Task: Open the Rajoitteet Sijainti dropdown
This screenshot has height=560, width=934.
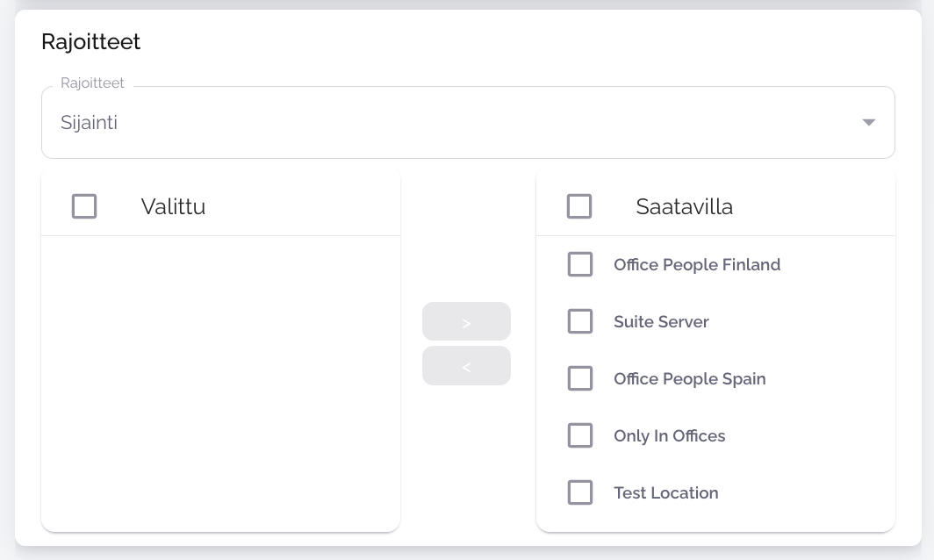Action: [x=439, y=123]
